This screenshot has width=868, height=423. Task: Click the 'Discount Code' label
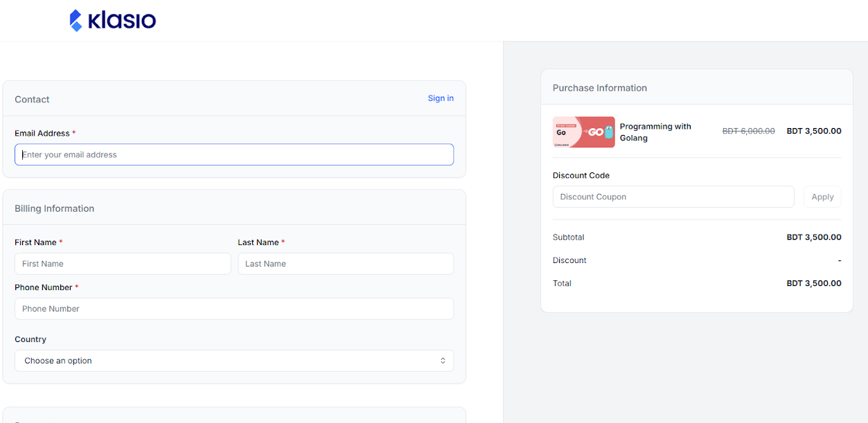tap(581, 176)
